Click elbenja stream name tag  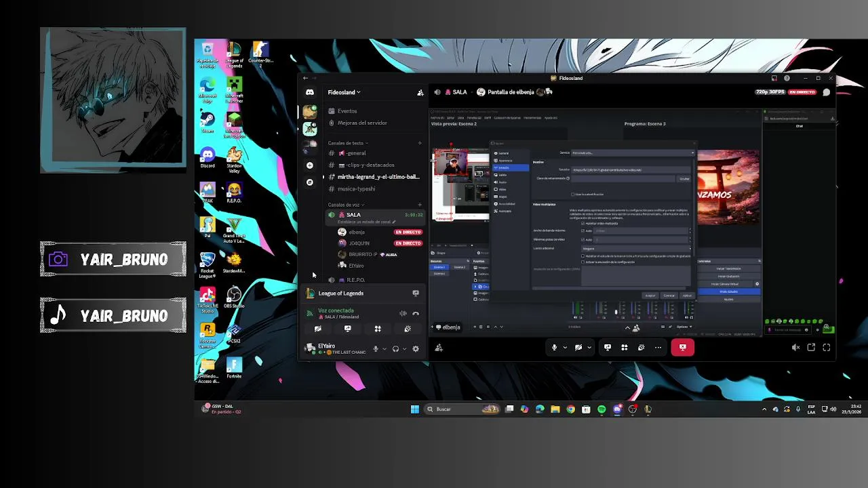448,327
